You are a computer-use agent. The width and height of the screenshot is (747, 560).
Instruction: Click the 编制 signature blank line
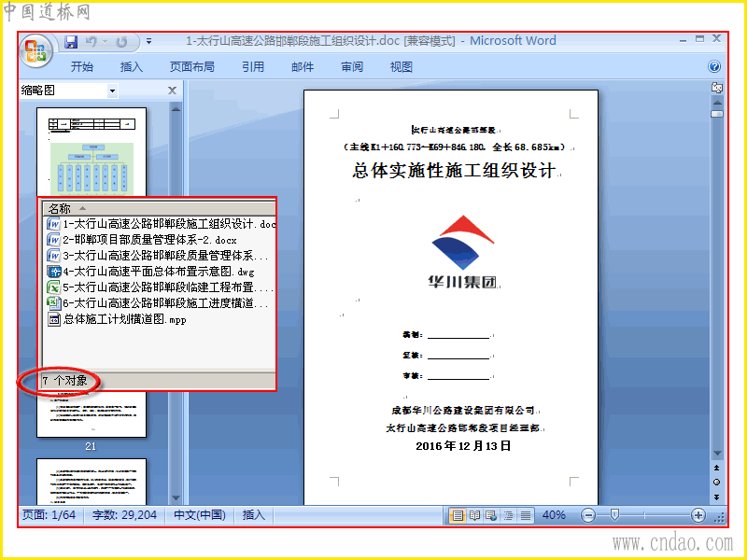[x=458, y=335]
